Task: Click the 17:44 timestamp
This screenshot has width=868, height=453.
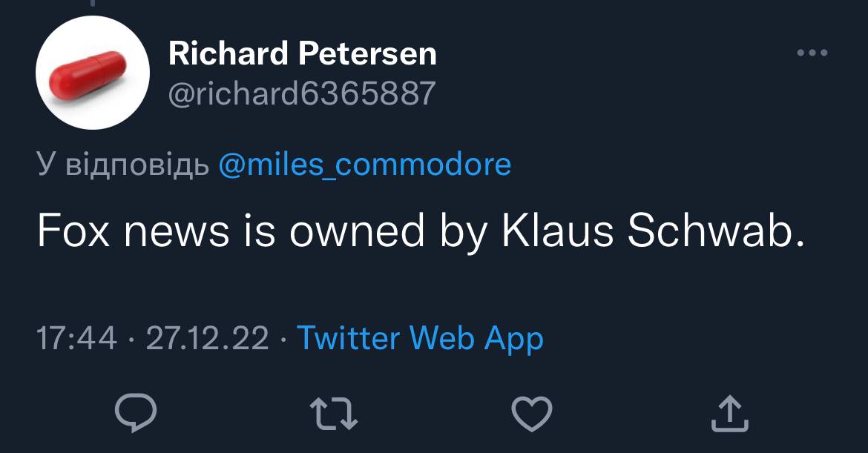Action: pyautogui.click(x=76, y=339)
